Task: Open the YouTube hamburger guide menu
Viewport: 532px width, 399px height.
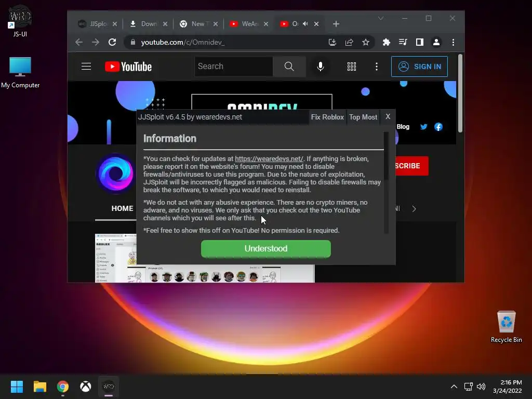Action: click(x=86, y=66)
